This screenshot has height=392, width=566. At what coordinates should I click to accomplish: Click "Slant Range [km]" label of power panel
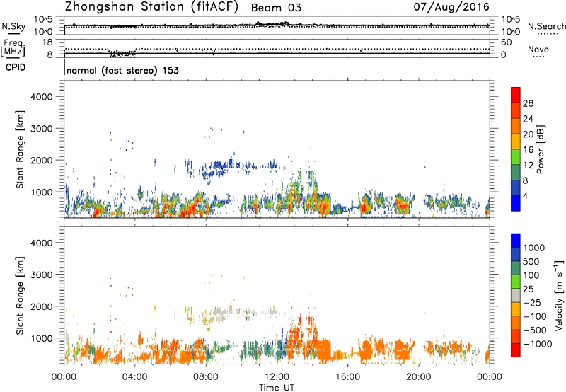(x=20, y=149)
